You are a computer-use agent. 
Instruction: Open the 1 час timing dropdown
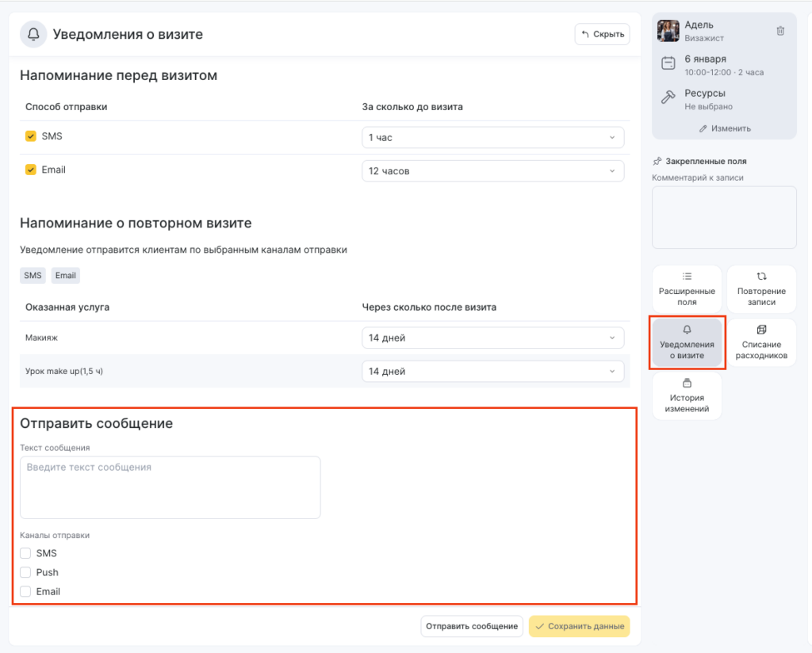pos(492,138)
